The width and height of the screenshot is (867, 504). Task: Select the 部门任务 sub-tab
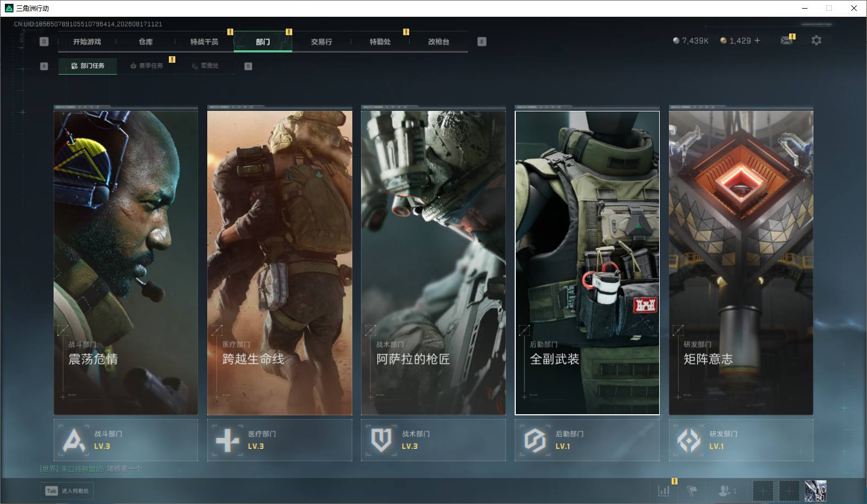pyautogui.click(x=88, y=66)
